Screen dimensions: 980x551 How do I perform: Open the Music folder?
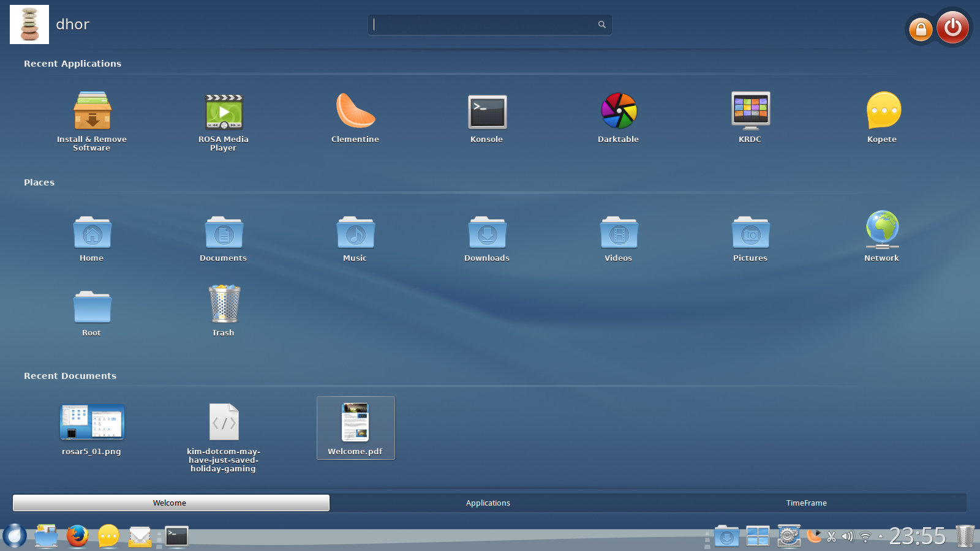[355, 238]
